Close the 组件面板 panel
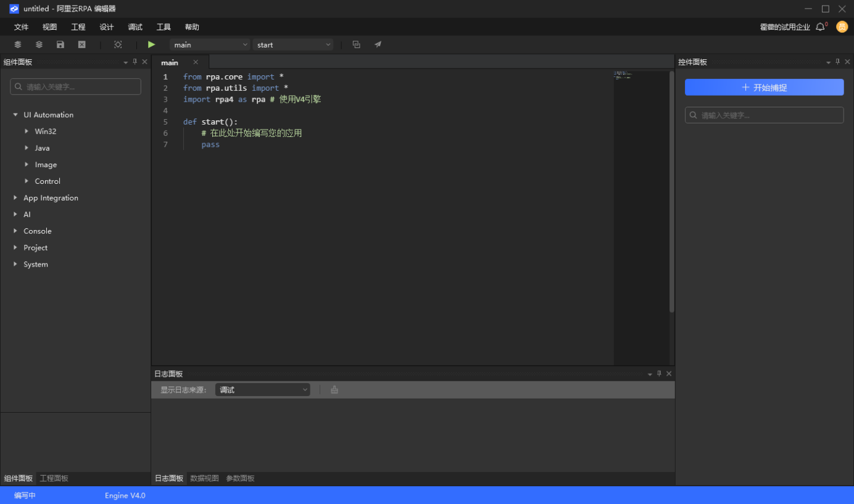This screenshot has width=854, height=504. pos(145,62)
